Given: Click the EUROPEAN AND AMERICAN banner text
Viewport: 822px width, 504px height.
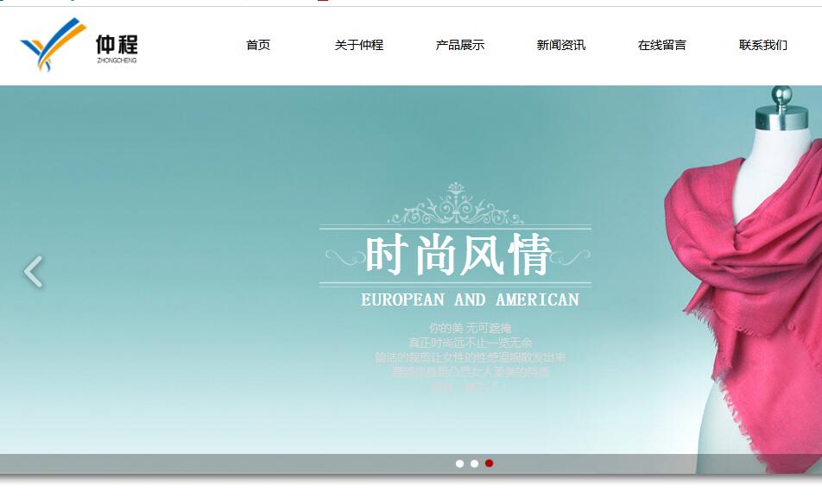Looking at the screenshot, I should coord(470,300).
